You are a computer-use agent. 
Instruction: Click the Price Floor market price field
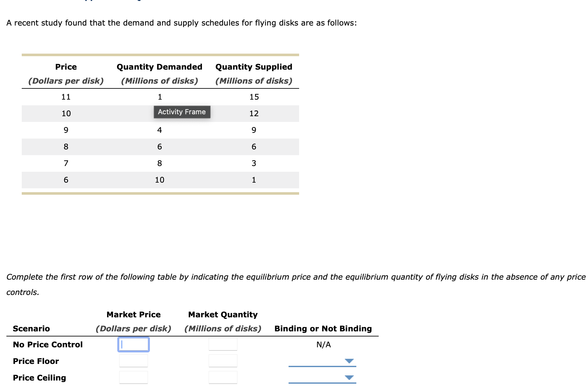[133, 361]
